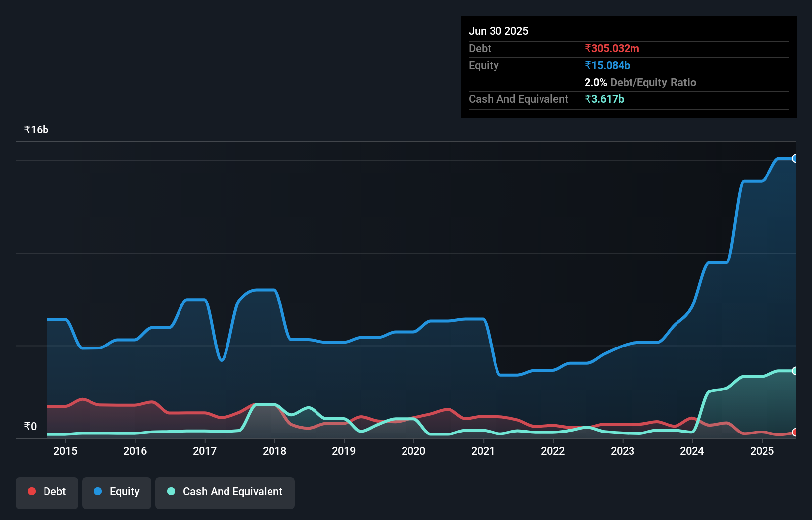Toggle the Cash And Equivalent legend button
Screen dimensions: 812x520
(225, 493)
